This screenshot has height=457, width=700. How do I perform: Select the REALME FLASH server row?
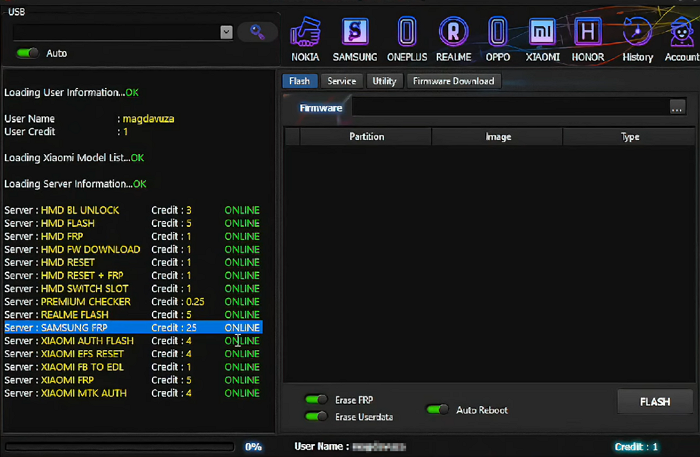(133, 315)
